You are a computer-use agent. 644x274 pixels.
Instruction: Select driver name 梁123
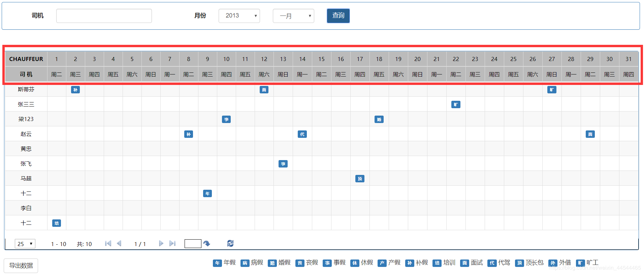tap(26, 119)
